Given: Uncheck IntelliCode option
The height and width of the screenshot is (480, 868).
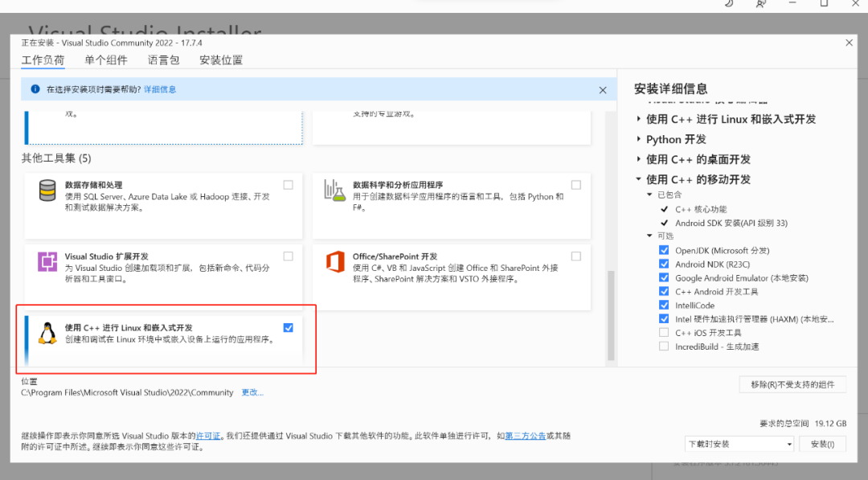Looking at the screenshot, I should pos(664,305).
